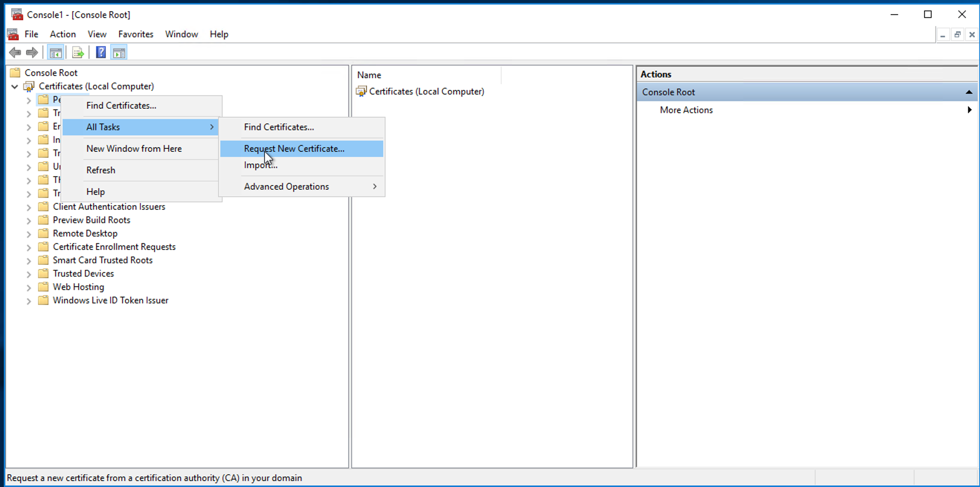Open Advanced Operations submenu
Viewport: 980px width, 487px height.
pyautogui.click(x=286, y=187)
